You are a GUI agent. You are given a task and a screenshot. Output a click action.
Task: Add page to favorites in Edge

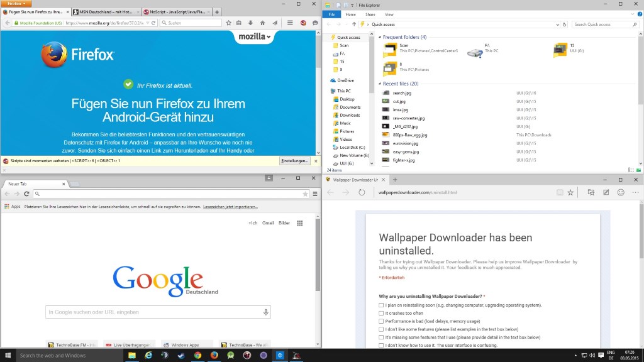pyautogui.click(x=570, y=192)
